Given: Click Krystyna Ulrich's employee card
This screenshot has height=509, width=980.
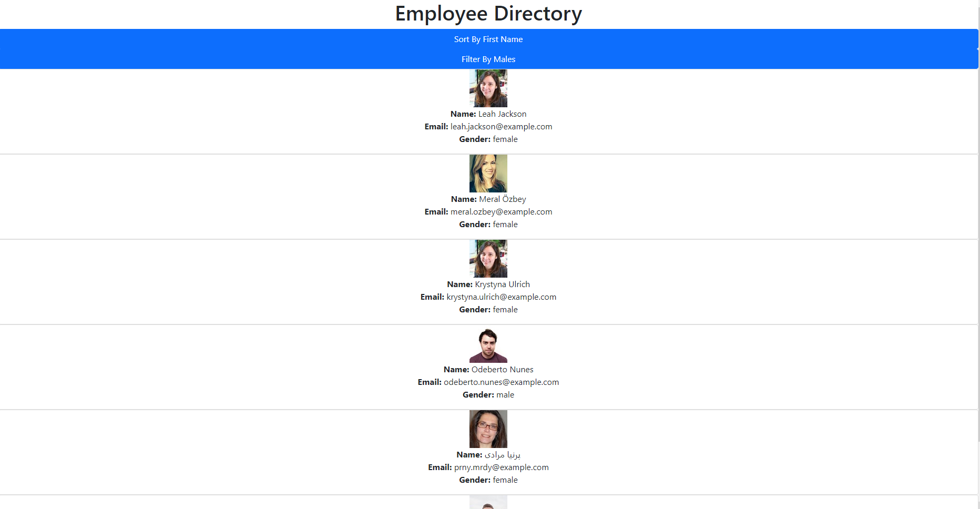Looking at the screenshot, I should tap(488, 281).
